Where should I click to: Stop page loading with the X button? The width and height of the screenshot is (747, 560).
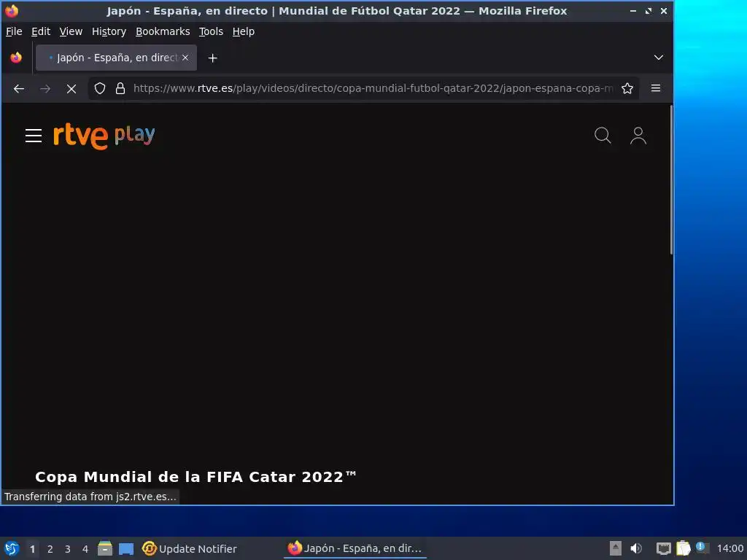coord(71,88)
